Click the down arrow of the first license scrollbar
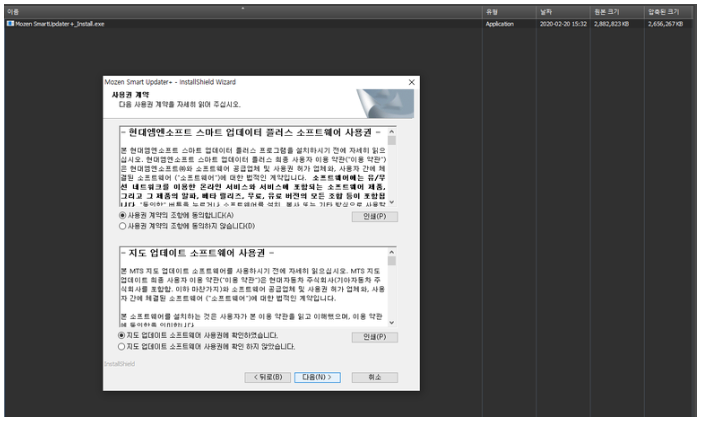The image size is (704, 422). pyautogui.click(x=392, y=202)
